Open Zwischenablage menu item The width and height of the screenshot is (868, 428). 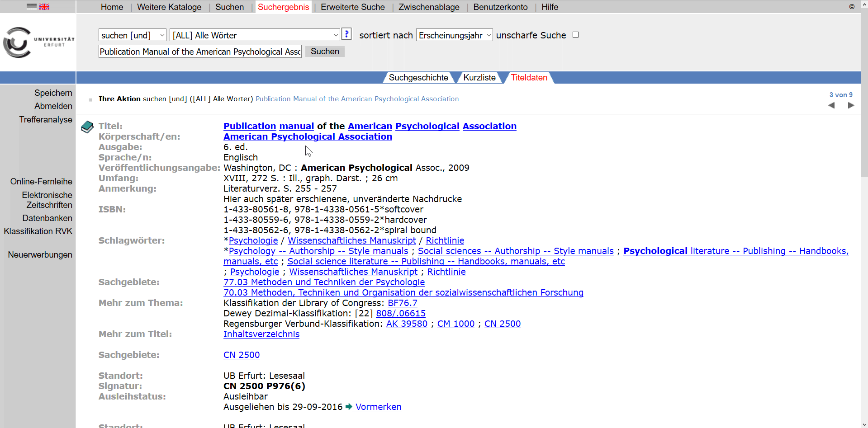coord(429,7)
